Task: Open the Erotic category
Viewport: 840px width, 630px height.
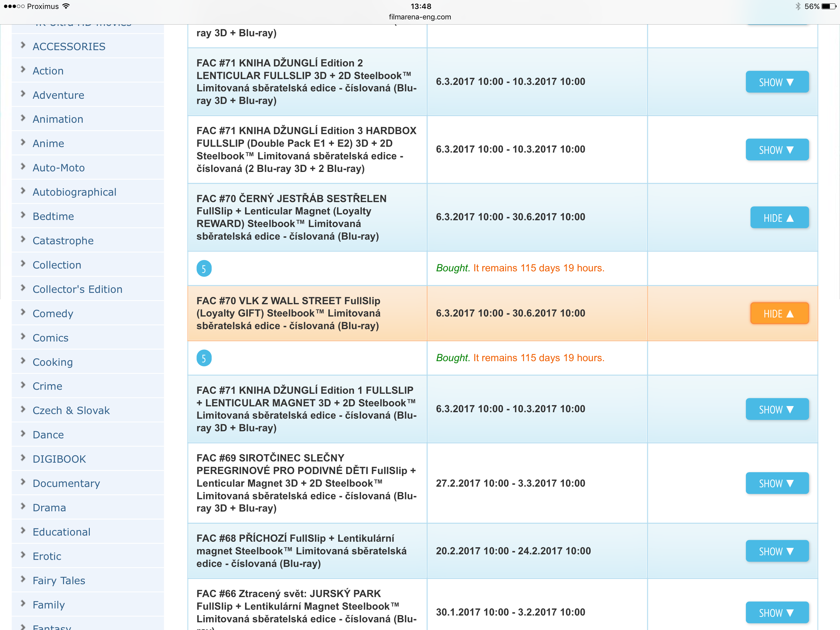Action: point(47,556)
